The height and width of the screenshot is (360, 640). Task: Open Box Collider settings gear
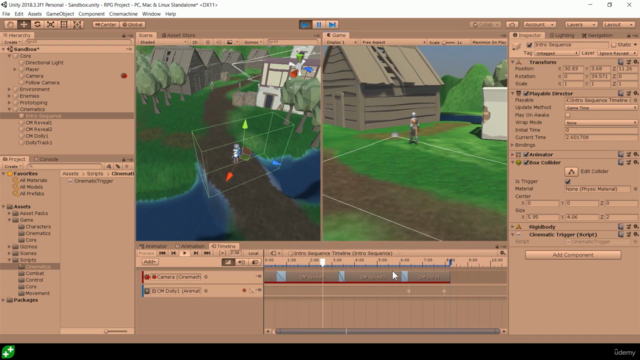pyautogui.click(x=636, y=162)
